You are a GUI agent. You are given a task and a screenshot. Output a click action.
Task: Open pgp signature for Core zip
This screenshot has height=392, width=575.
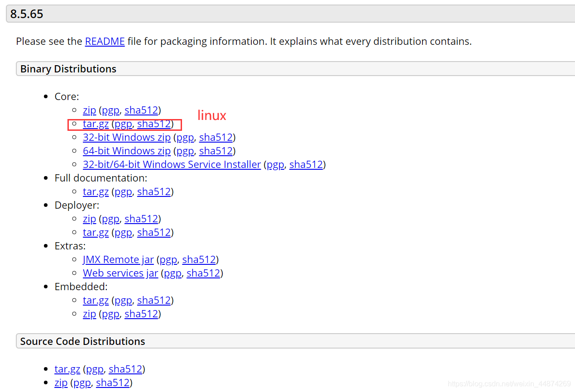pos(110,110)
